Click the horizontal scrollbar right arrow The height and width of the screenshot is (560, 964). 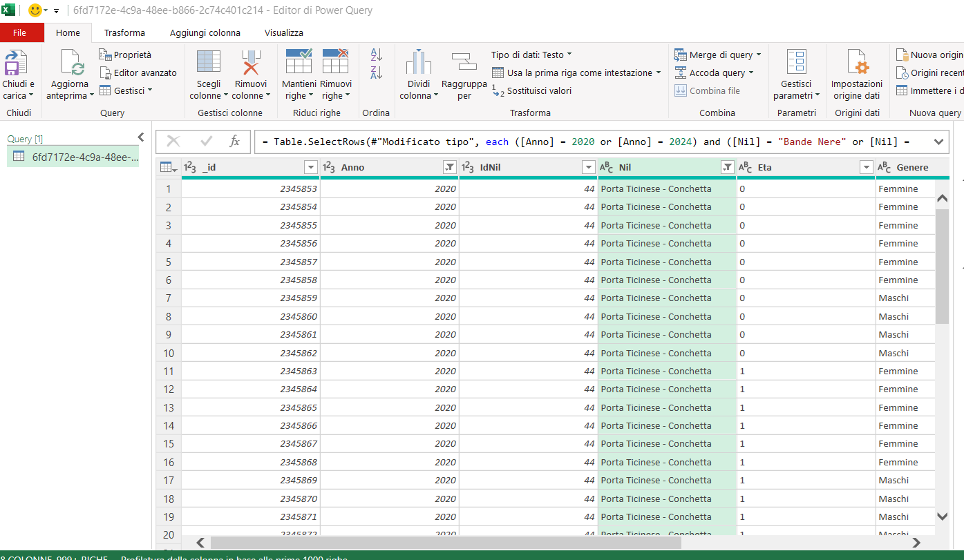[916, 543]
